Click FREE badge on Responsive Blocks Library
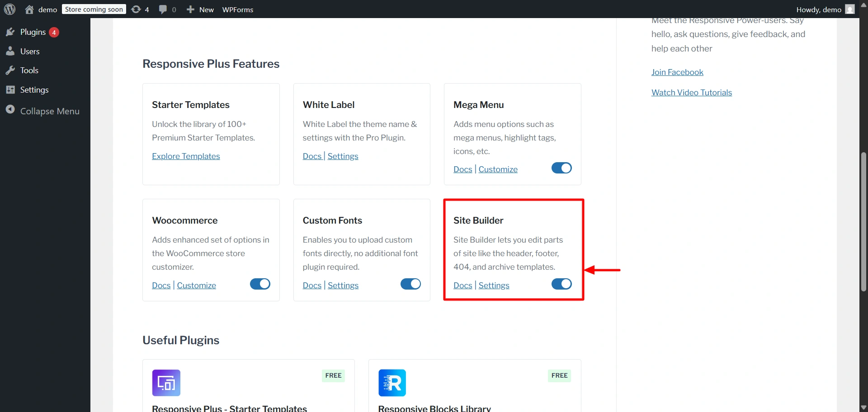Image resolution: width=868 pixels, height=412 pixels. (x=559, y=375)
